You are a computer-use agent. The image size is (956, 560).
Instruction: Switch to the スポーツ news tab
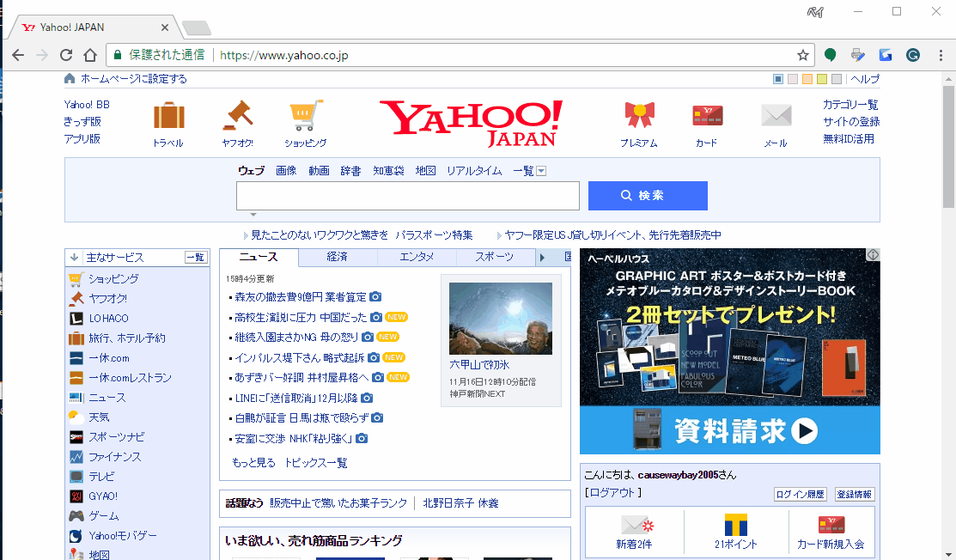tap(495, 257)
